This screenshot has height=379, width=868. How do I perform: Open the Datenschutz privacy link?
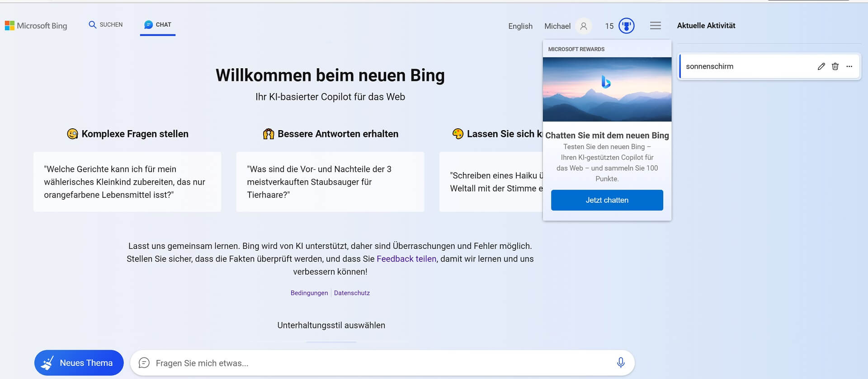(352, 293)
